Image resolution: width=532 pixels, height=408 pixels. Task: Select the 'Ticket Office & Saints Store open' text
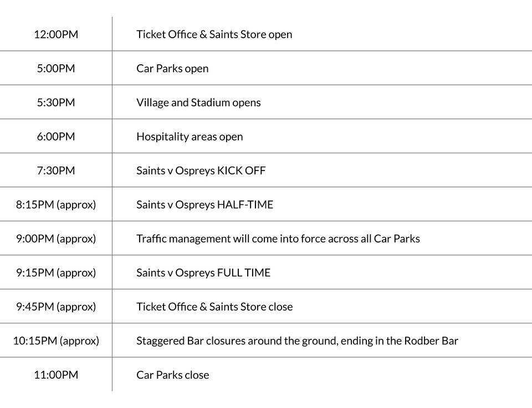(x=214, y=34)
